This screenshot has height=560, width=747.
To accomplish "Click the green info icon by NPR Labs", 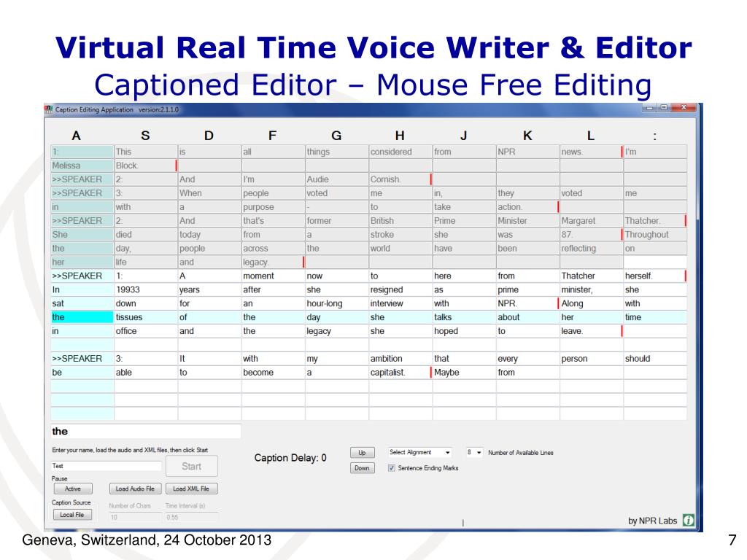I will [689, 520].
